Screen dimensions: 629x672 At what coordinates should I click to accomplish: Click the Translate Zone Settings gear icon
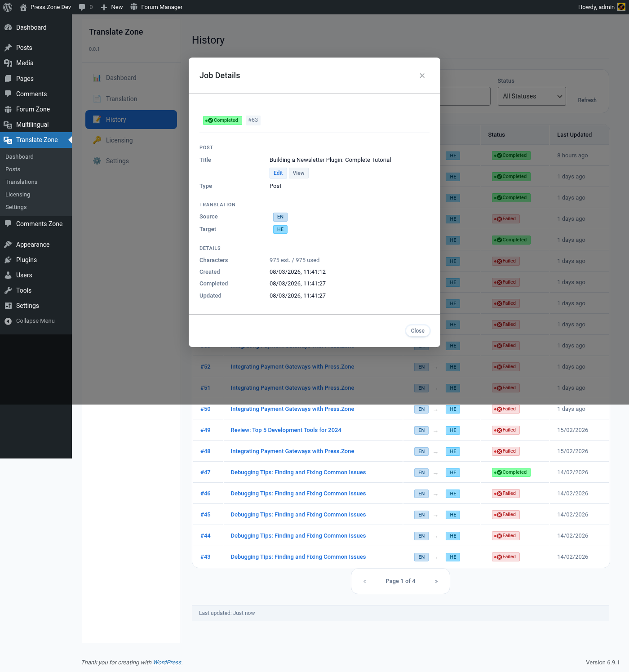(97, 161)
